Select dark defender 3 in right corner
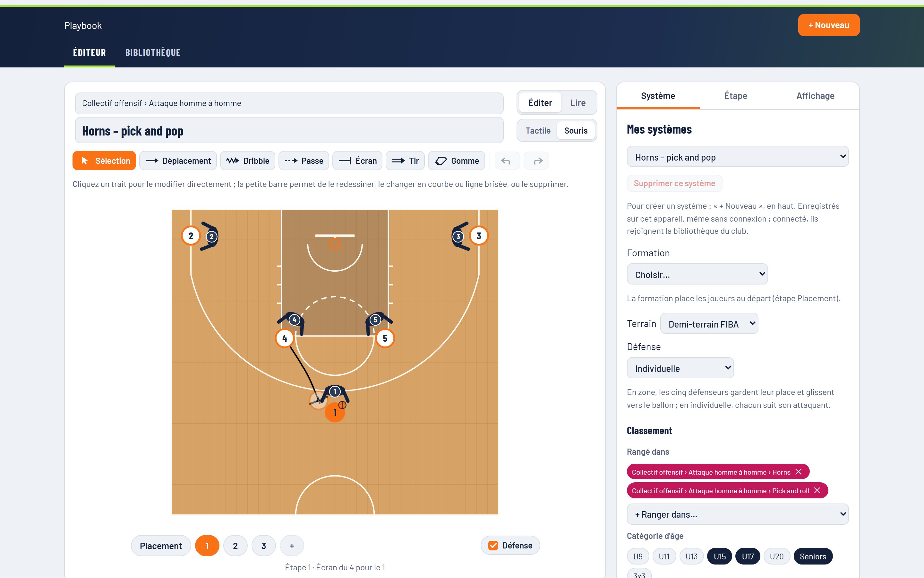 pyautogui.click(x=458, y=237)
